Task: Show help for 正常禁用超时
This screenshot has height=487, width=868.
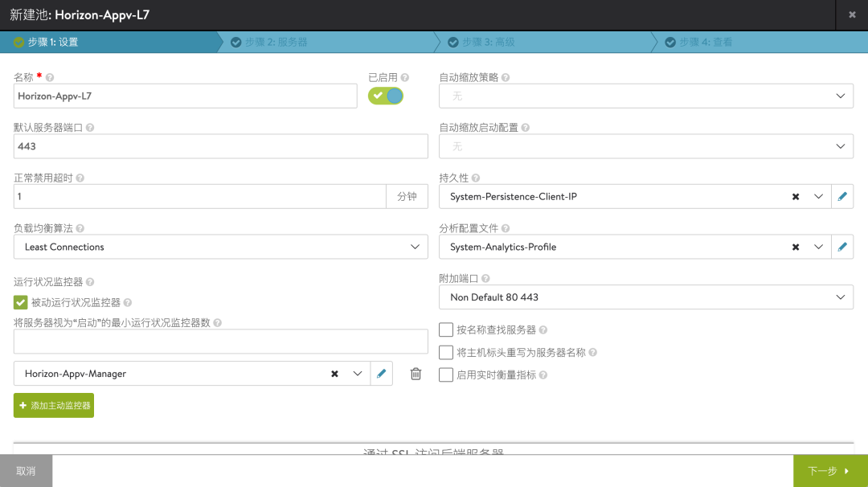Action: [80, 178]
